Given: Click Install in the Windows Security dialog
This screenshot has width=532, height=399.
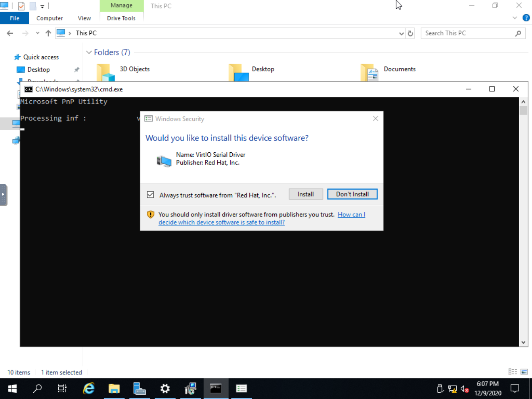Looking at the screenshot, I should coord(306,194).
